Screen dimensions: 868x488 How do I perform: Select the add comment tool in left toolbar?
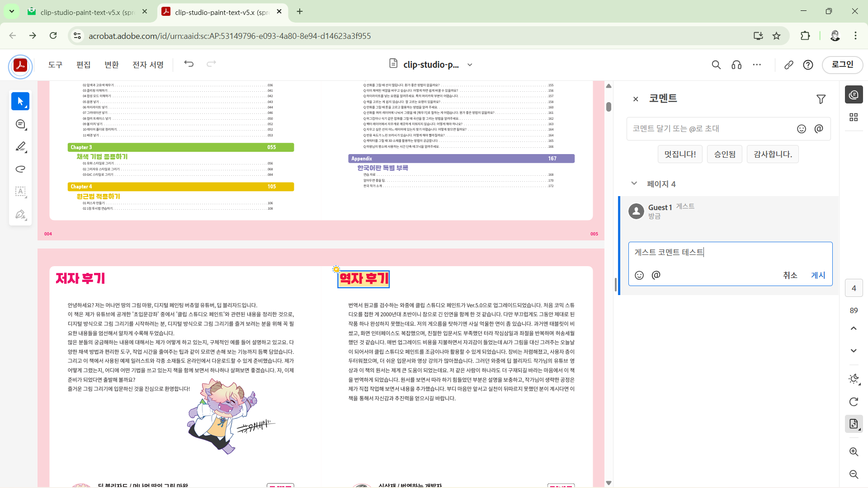click(20, 124)
